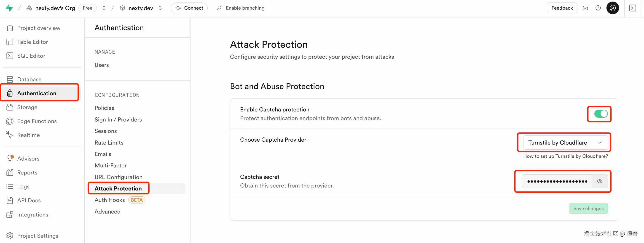This screenshot has height=243, width=644.
Task: Open the Table Editor
Action: pyautogui.click(x=32, y=42)
